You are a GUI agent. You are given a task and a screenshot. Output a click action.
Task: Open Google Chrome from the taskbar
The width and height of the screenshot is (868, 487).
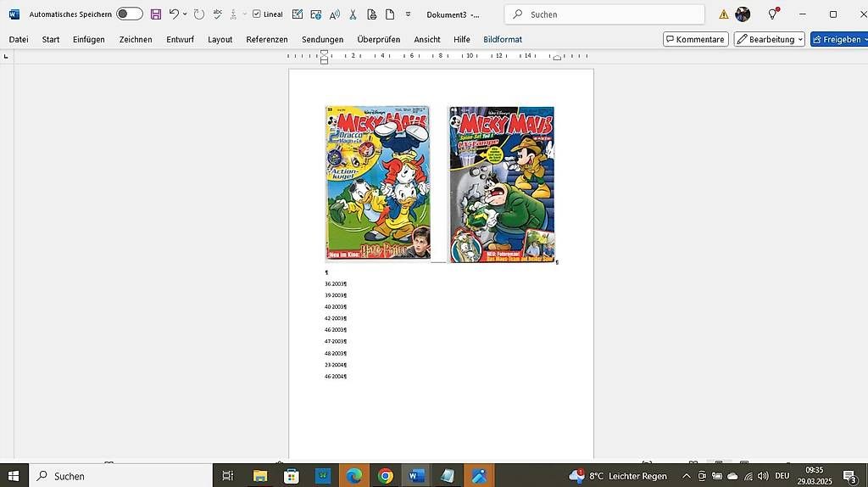pos(386,476)
